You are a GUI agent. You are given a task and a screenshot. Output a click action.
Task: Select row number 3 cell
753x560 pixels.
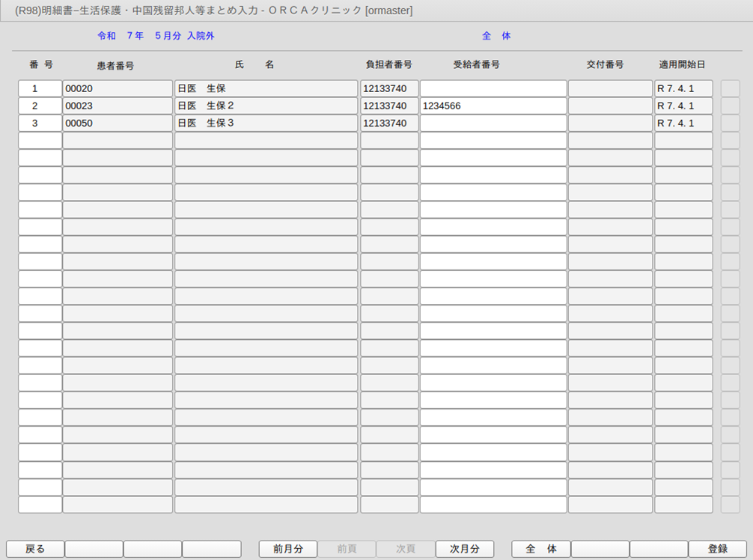[x=39, y=123]
